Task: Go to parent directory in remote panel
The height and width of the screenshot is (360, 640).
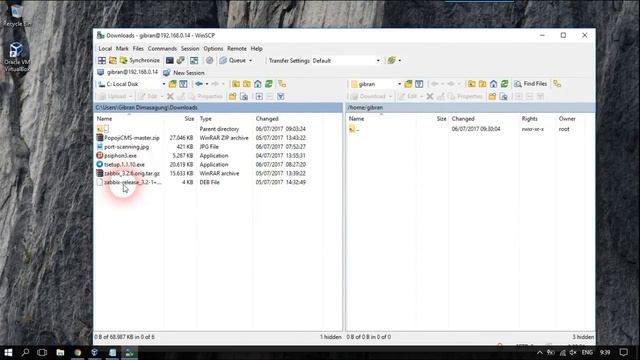Action: 471,84
